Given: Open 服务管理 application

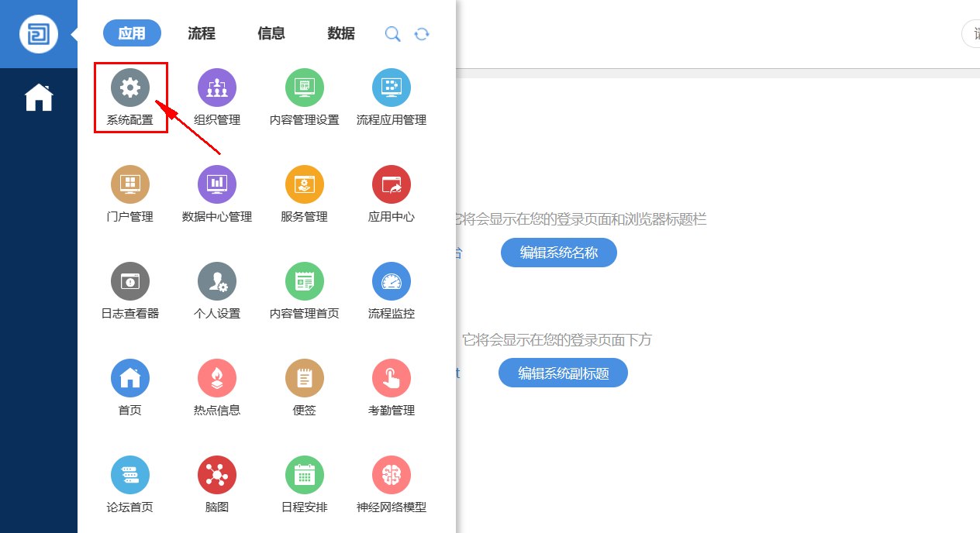Looking at the screenshot, I should (x=304, y=184).
